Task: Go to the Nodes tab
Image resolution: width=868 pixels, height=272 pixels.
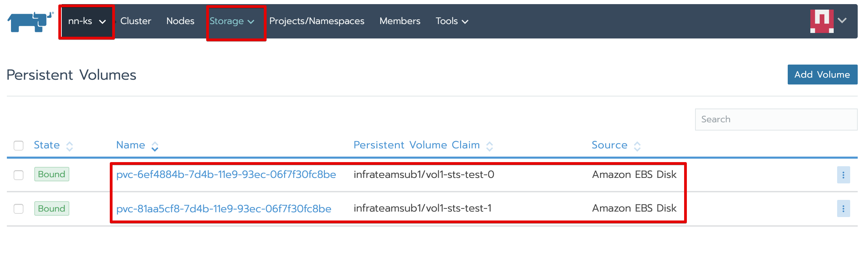Action: 180,21
